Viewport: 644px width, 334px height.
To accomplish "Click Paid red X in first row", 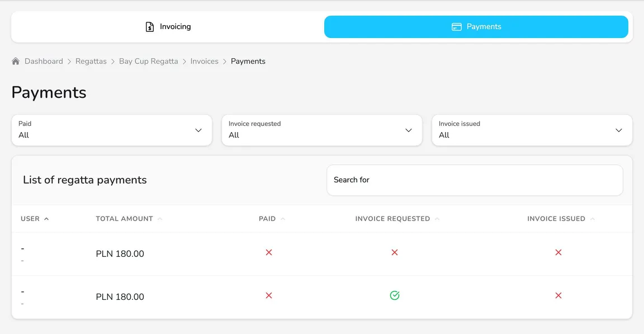I will (x=269, y=252).
